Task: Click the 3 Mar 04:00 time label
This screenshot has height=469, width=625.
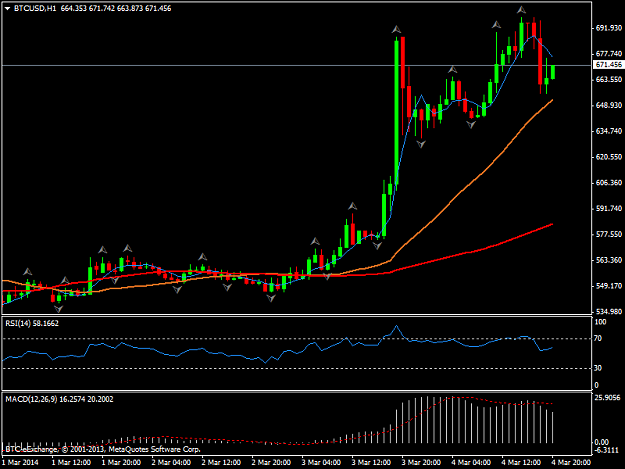Action: point(321,462)
